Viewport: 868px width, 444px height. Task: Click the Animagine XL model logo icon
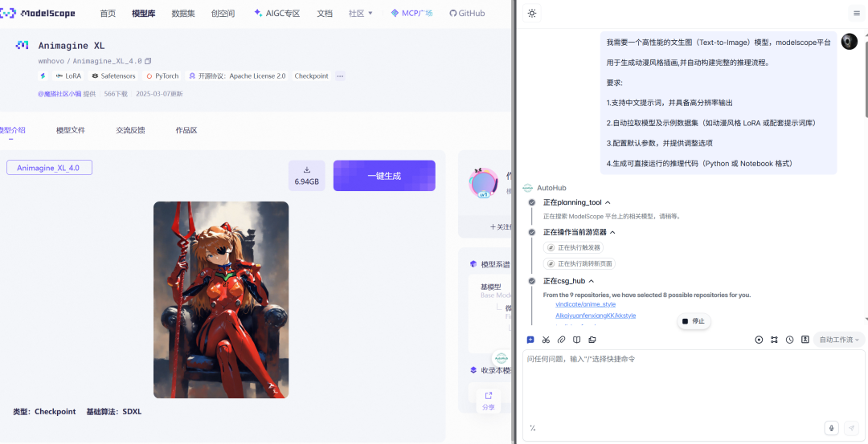pos(22,45)
